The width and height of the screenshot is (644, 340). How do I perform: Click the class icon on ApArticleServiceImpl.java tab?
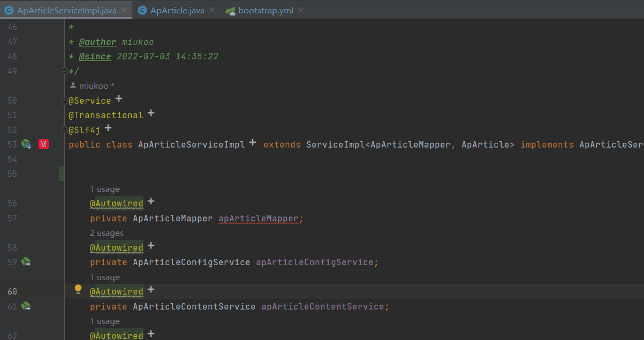coord(9,10)
